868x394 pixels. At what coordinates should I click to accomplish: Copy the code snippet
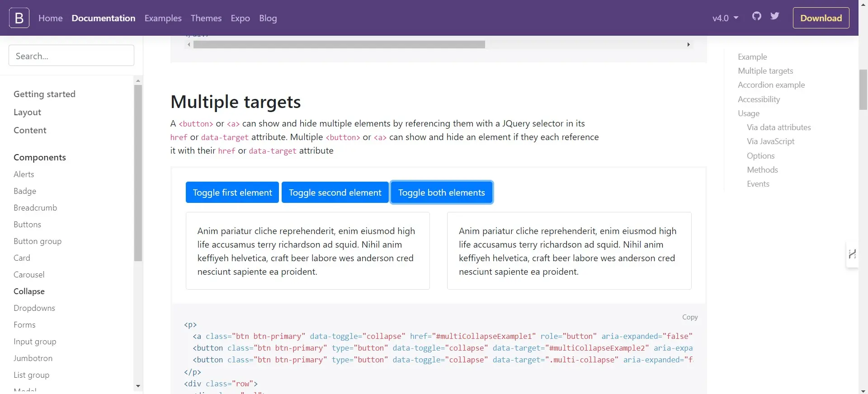(x=690, y=317)
